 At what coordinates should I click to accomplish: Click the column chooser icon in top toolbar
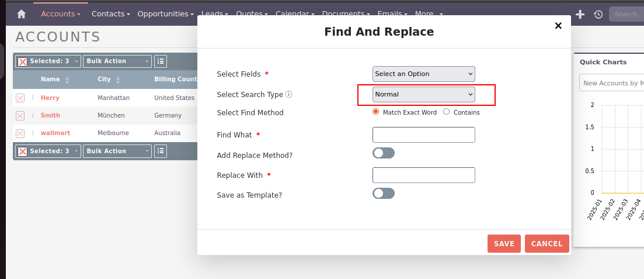pos(161,61)
